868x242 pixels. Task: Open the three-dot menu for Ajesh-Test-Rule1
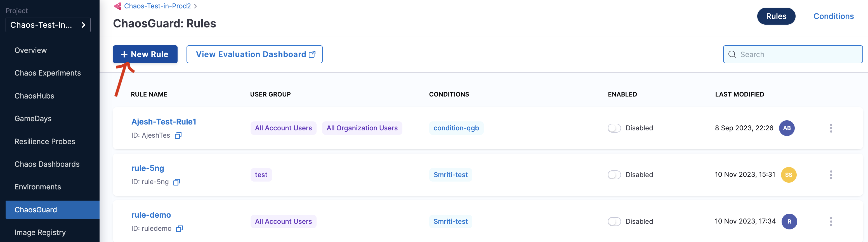(831, 128)
